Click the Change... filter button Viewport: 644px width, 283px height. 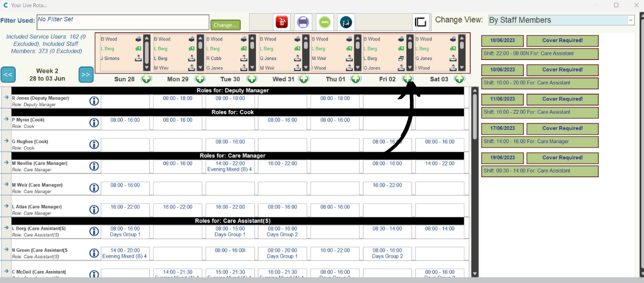click(226, 25)
